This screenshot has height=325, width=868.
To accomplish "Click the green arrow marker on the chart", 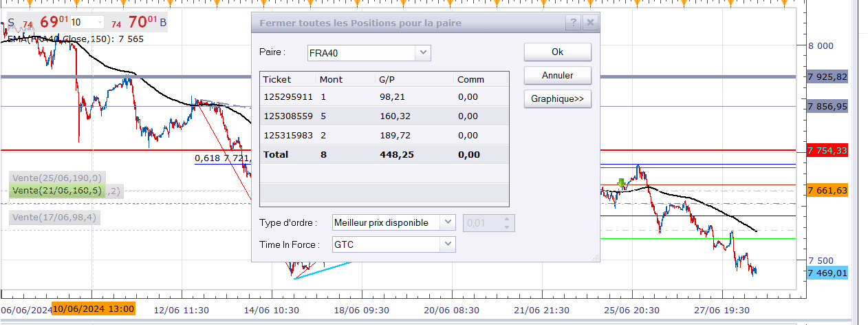I will pos(622,183).
